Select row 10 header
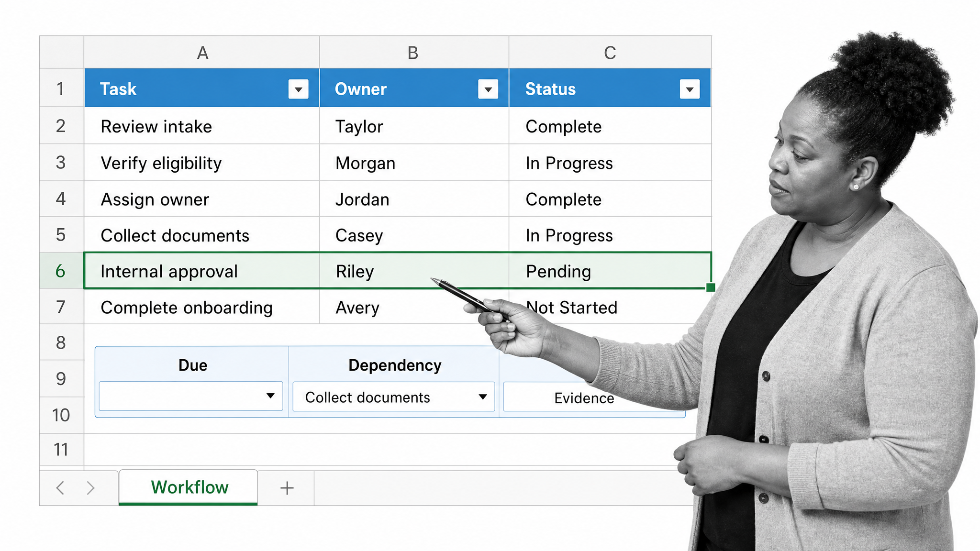 [x=61, y=415]
